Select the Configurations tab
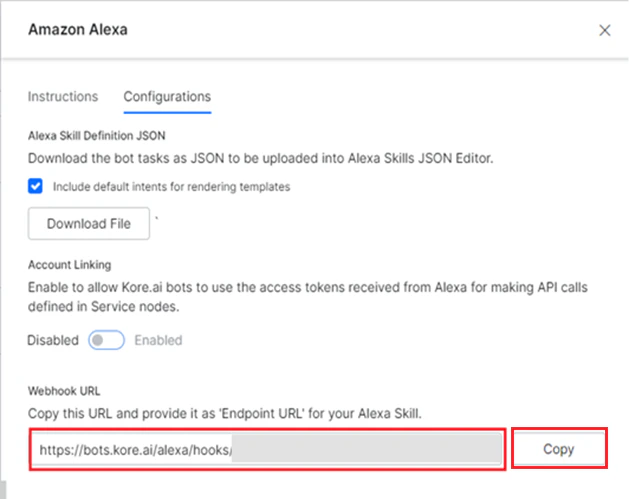 coord(167,97)
